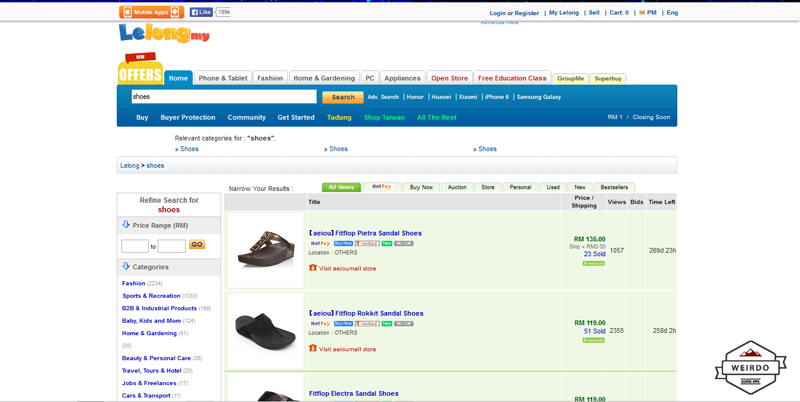Click the Honor quick search link
The image size is (800, 402).
tap(415, 97)
